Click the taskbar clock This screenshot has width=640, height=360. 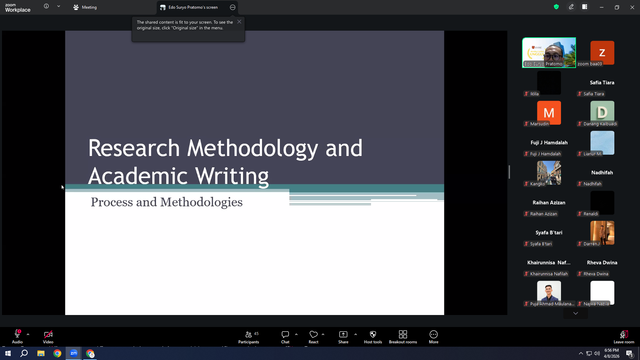(x=611, y=353)
